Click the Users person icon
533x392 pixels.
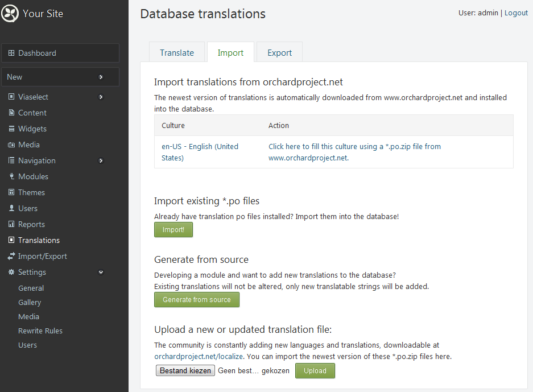point(11,209)
